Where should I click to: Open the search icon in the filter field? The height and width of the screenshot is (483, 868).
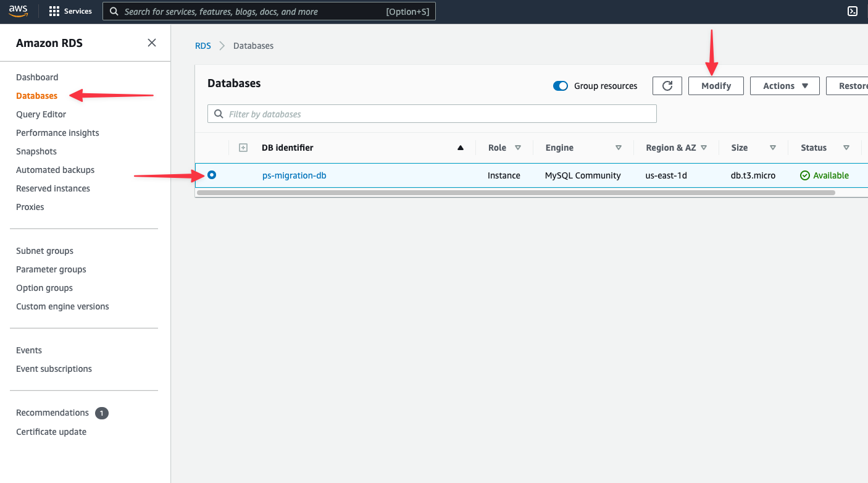[219, 114]
